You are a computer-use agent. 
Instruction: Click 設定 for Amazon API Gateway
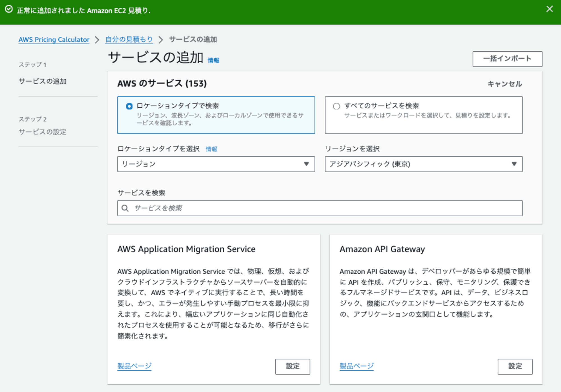[x=515, y=367]
